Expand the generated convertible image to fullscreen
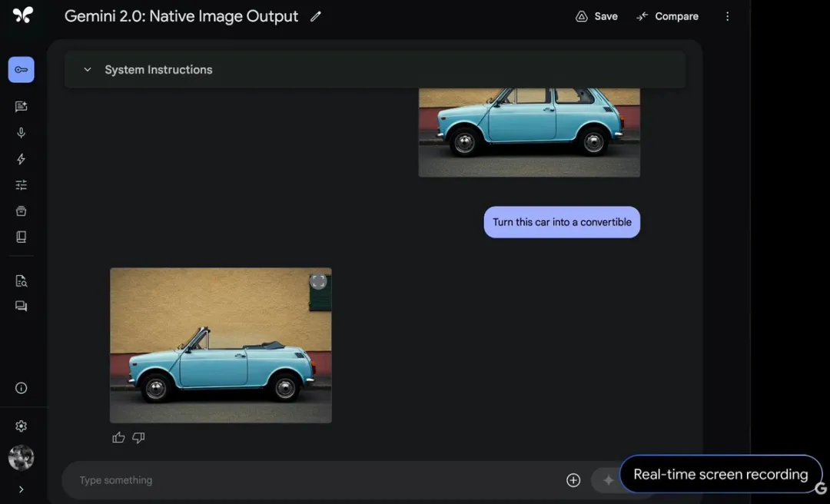830x504 pixels. (318, 282)
